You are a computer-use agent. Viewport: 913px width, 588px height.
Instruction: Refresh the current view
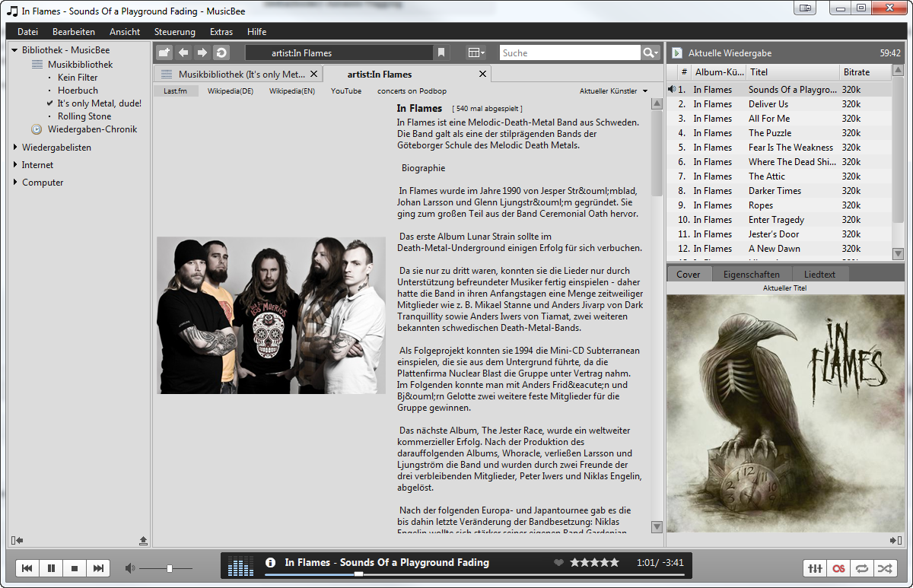coord(221,52)
